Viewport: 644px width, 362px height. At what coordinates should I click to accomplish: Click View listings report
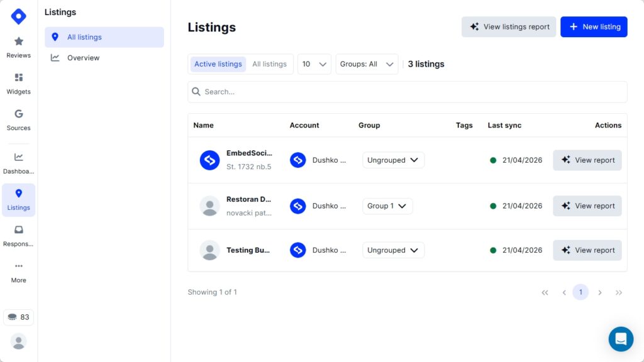[508, 26]
